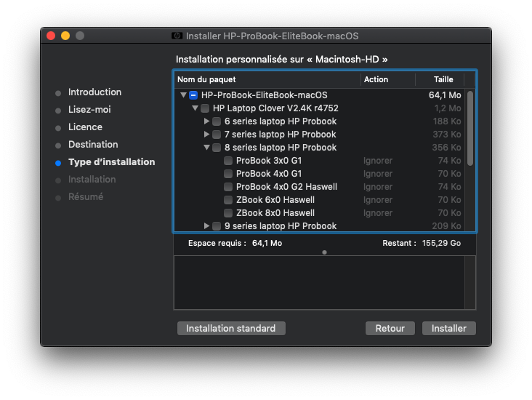The width and height of the screenshot is (532, 400).
Task: Select the HP Laptop Clover V2.4K r4752 label
Action: 275,108
